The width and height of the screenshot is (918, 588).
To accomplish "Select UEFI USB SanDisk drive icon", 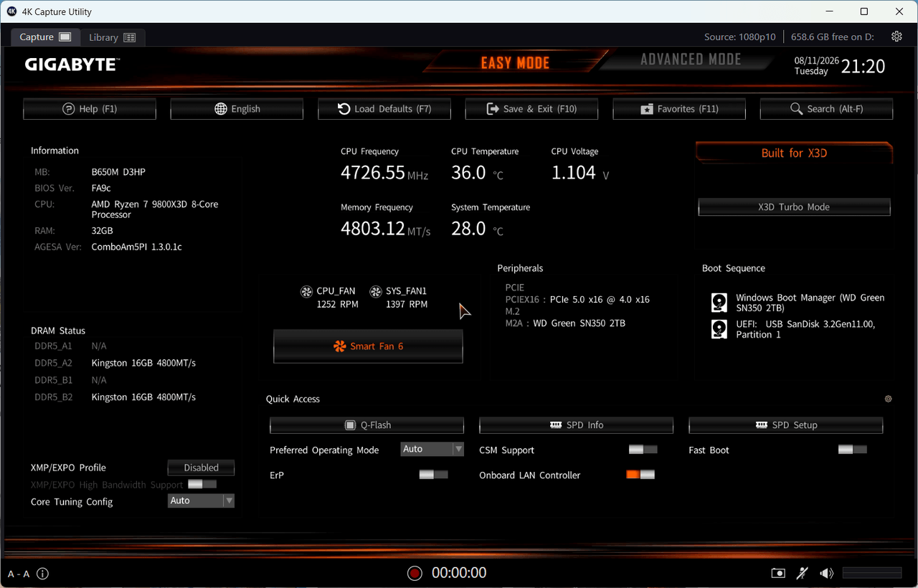I will [719, 329].
